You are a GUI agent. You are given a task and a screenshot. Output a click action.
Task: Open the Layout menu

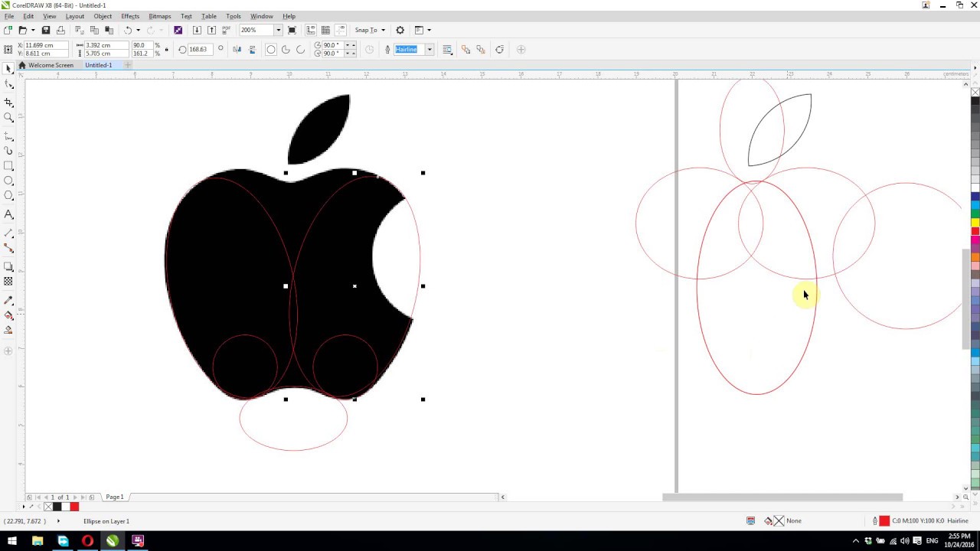pyautogui.click(x=75, y=16)
